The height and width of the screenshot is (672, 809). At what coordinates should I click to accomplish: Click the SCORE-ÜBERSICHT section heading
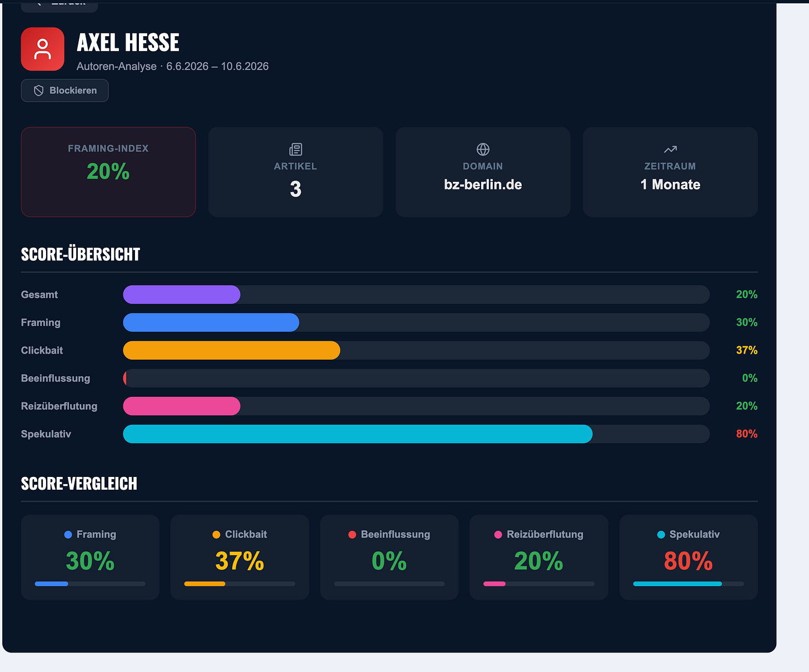point(81,254)
